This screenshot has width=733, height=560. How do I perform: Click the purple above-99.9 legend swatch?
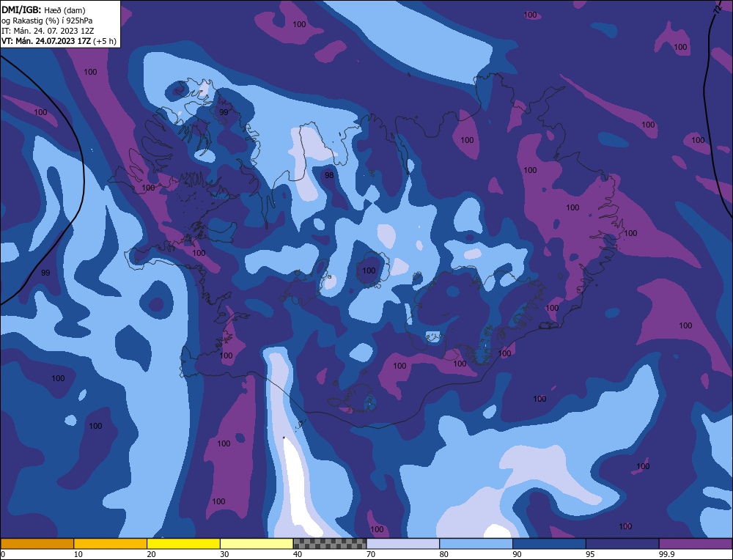point(696,543)
